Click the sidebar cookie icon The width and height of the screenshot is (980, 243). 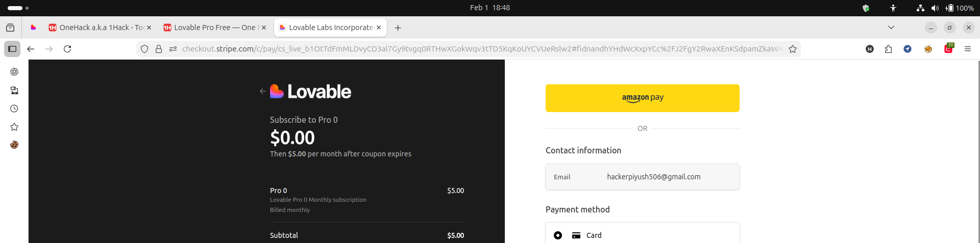tap(14, 145)
